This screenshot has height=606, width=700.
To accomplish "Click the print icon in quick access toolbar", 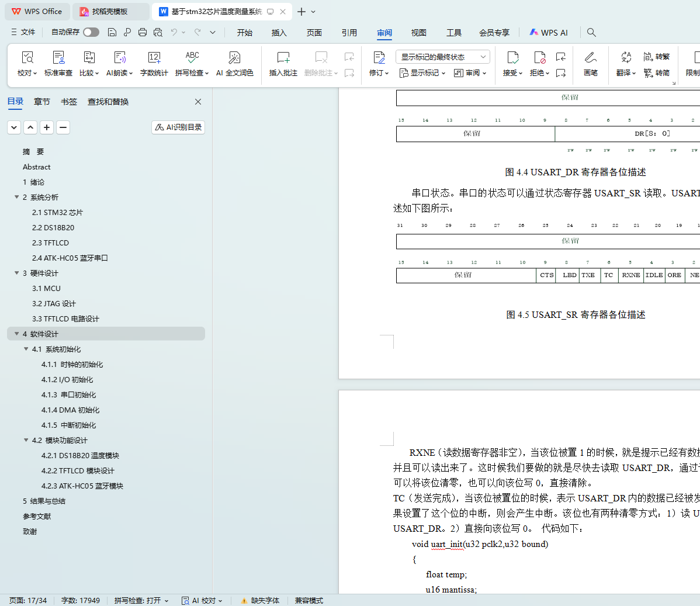I will coord(143,33).
